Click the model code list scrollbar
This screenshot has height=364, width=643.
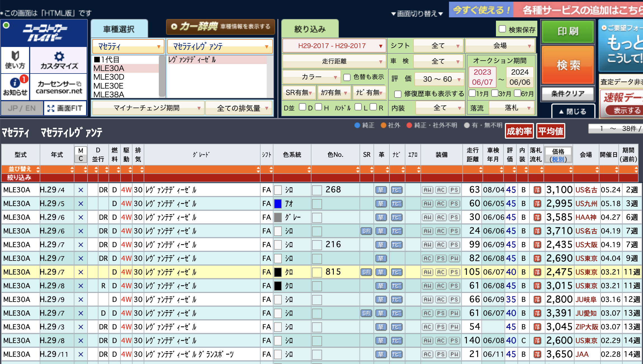click(x=162, y=76)
